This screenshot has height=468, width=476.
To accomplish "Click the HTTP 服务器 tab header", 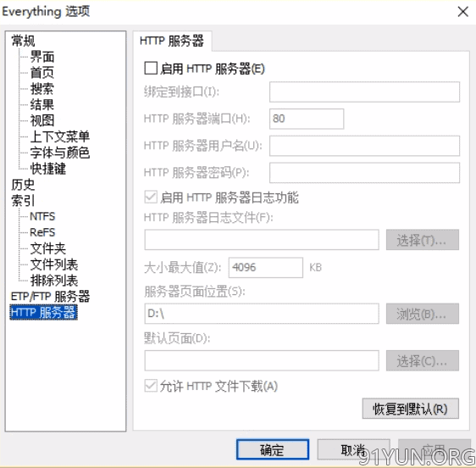I will click(x=172, y=41).
